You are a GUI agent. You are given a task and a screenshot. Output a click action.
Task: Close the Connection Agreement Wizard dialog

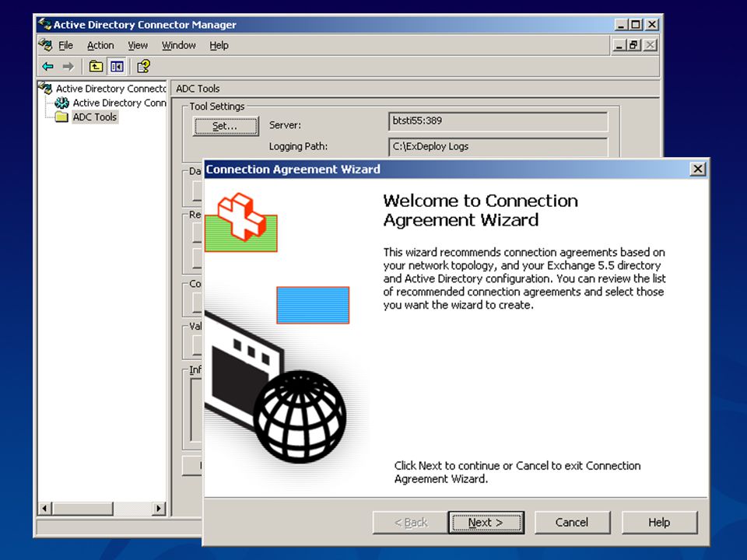coord(698,169)
